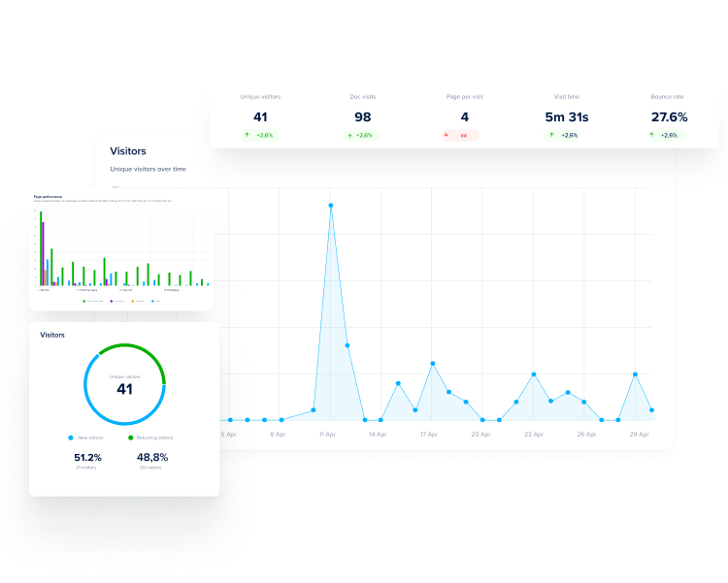Select the data point above 23 Apr

tap(534, 374)
